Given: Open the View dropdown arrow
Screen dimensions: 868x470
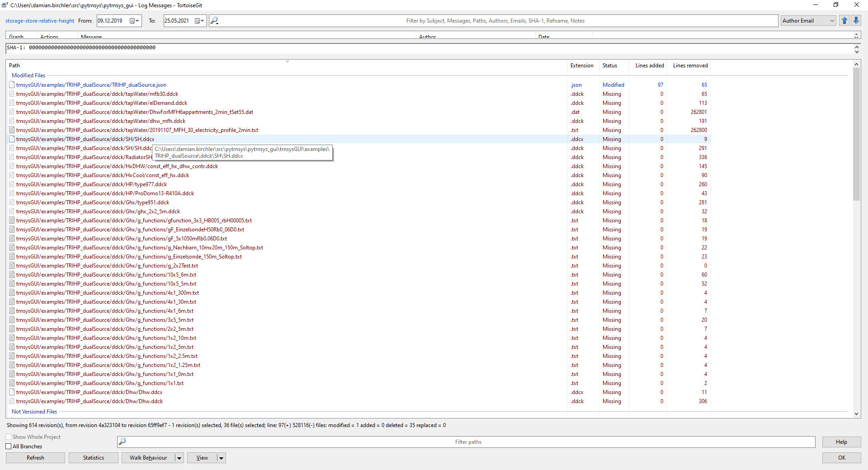Looking at the screenshot, I should 221,458.
